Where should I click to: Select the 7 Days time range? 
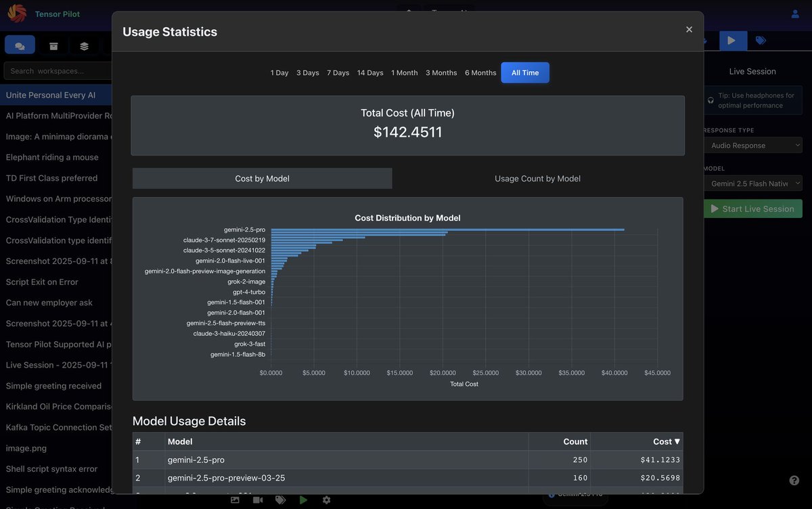pyautogui.click(x=338, y=72)
